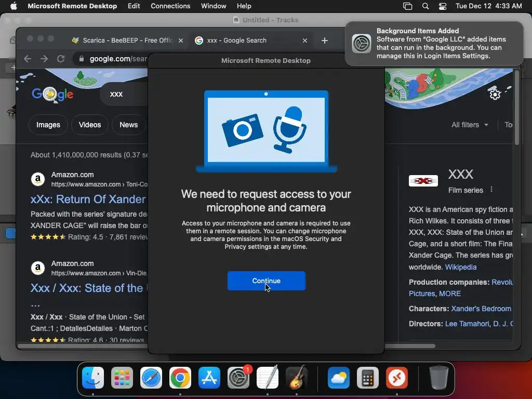Open Google Chrome from the Dock

[x=180, y=378]
